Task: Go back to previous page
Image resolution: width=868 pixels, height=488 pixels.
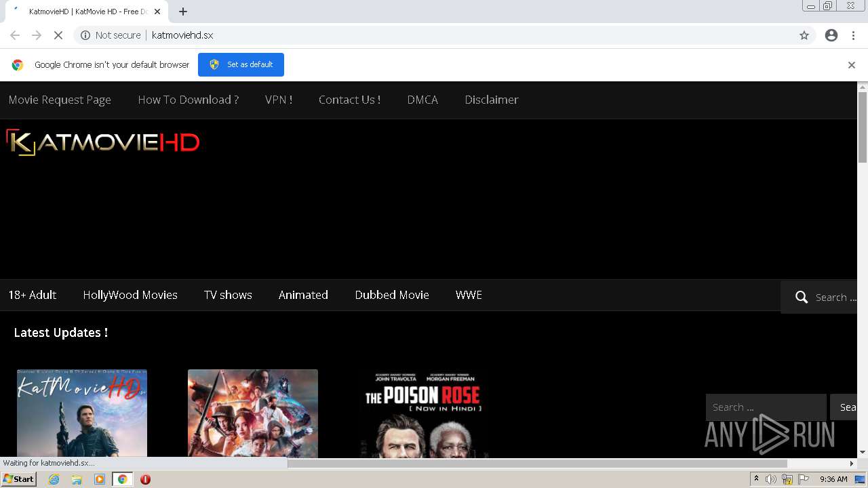Action: point(15,35)
